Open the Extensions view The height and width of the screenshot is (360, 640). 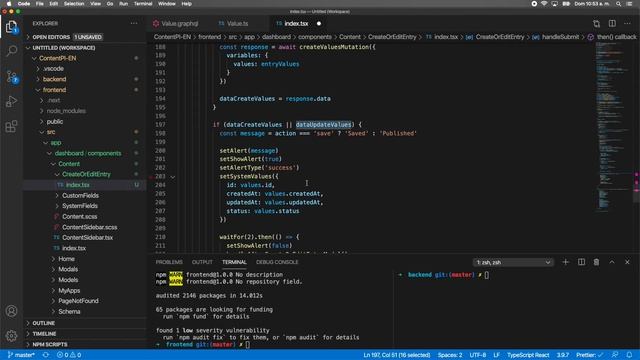coord(11,126)
